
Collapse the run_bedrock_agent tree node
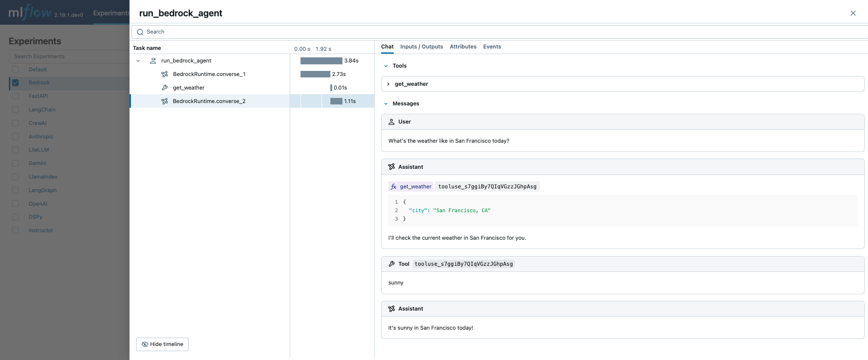point(138,61)
